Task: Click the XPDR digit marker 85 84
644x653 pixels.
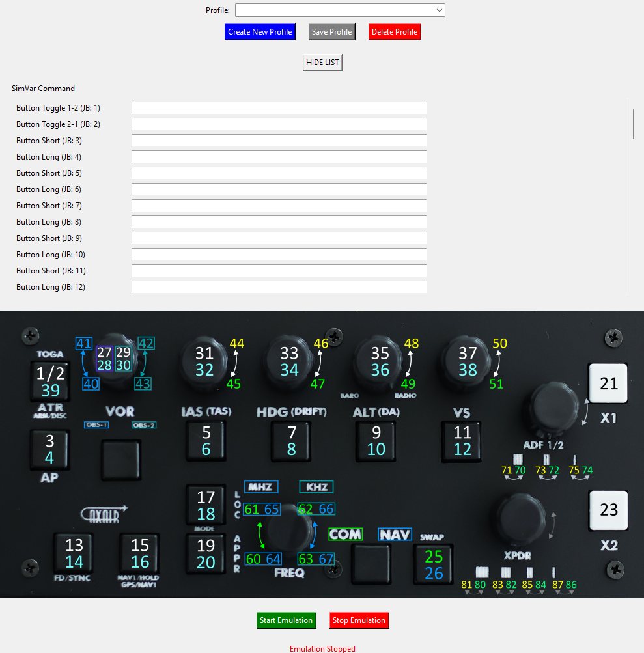Action: (x=534, y=584)
